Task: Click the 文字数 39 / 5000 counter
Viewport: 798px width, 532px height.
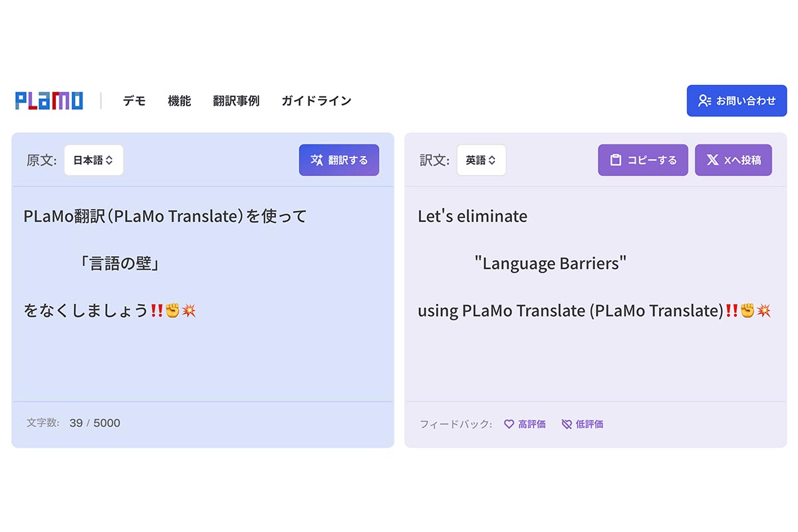Action: point(74,423)
